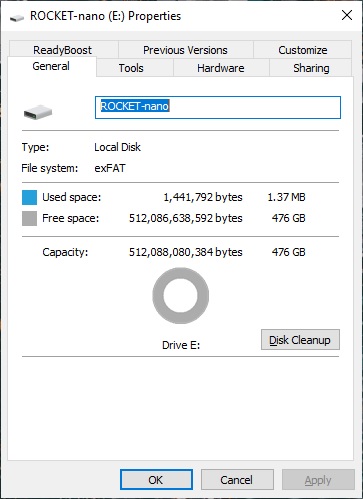Screen dimensions: 363x499
Task: Click the 'ROCKET-nano (E:) Properties' window title
Action: click(106, 16)
